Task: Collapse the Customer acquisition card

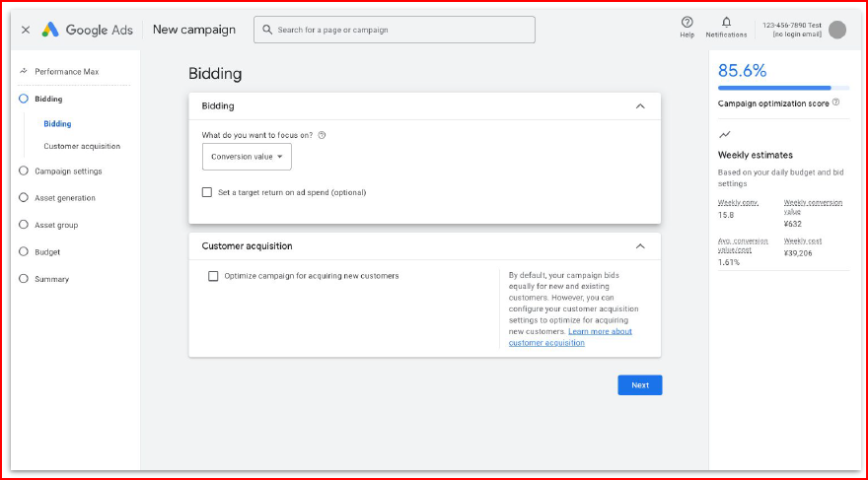Action: [x=640, y=246]
